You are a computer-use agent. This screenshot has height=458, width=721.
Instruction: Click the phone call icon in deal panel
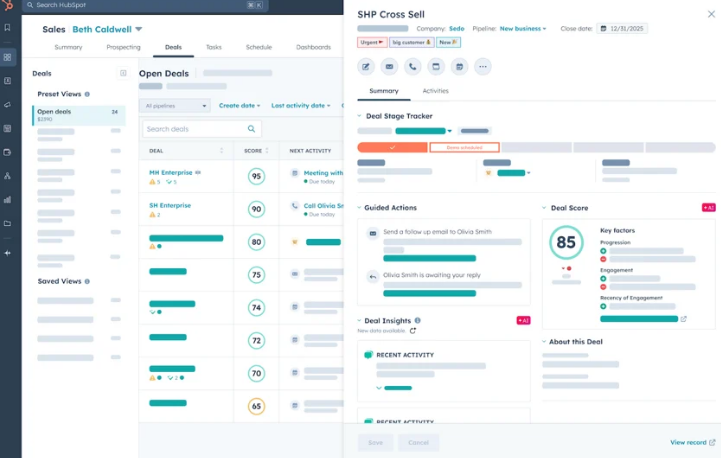tap(412, 67)
